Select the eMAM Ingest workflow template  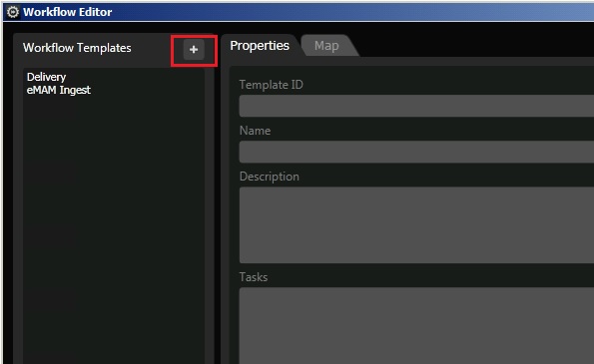tap(59, 90)
